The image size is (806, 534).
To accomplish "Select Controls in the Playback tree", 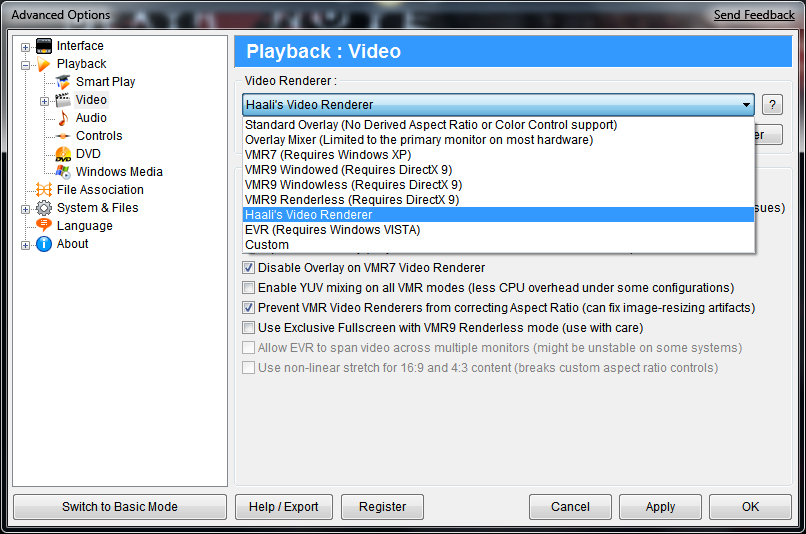I will click(x=99, y=136).
